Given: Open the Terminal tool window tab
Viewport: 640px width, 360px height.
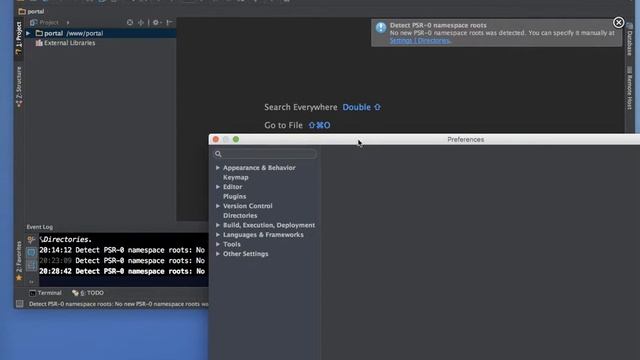Looking at the screenshot, I should [45, 293].
